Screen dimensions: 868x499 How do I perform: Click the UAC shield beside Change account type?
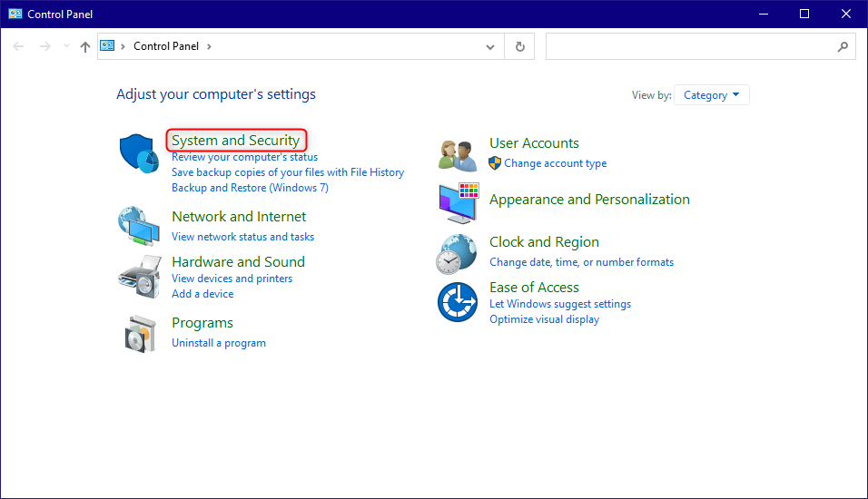coord(495,163)
